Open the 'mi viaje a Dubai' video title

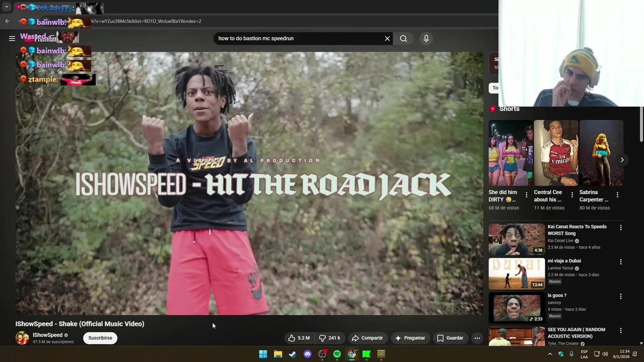(565, 261)
